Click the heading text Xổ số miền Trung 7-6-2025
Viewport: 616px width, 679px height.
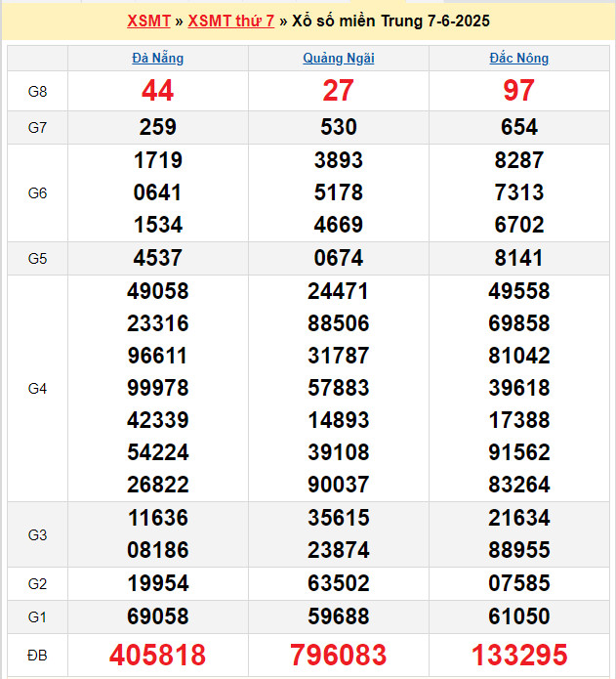click(391, 21)
